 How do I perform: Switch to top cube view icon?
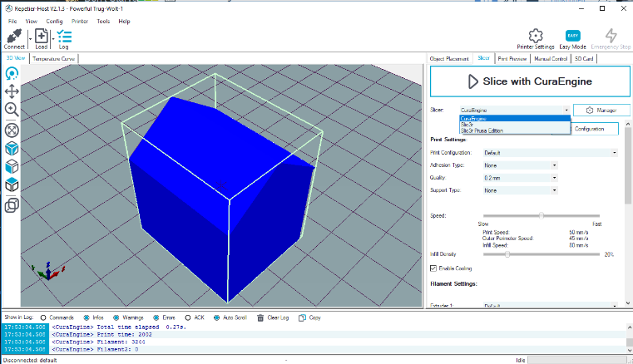click(x=12, y=184)
